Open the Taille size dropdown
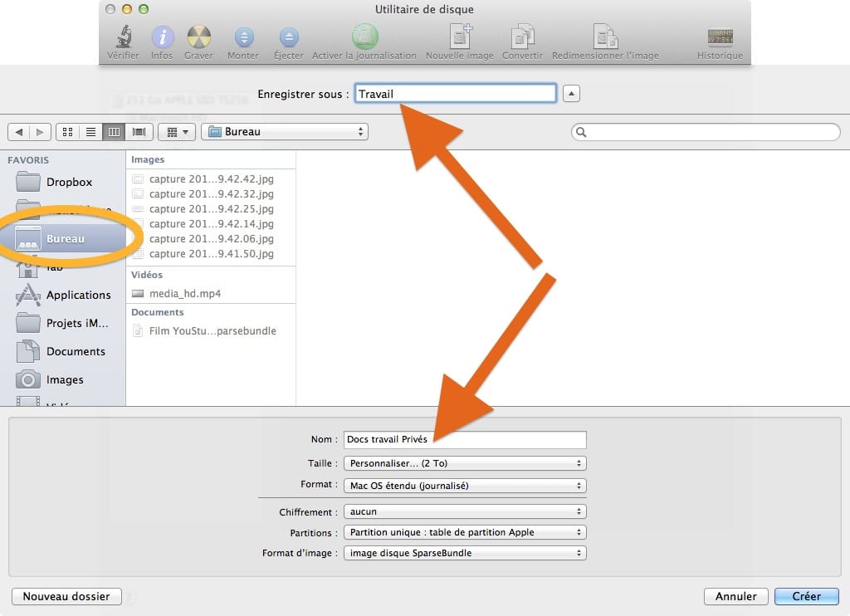850x616 pixels. 465,463
